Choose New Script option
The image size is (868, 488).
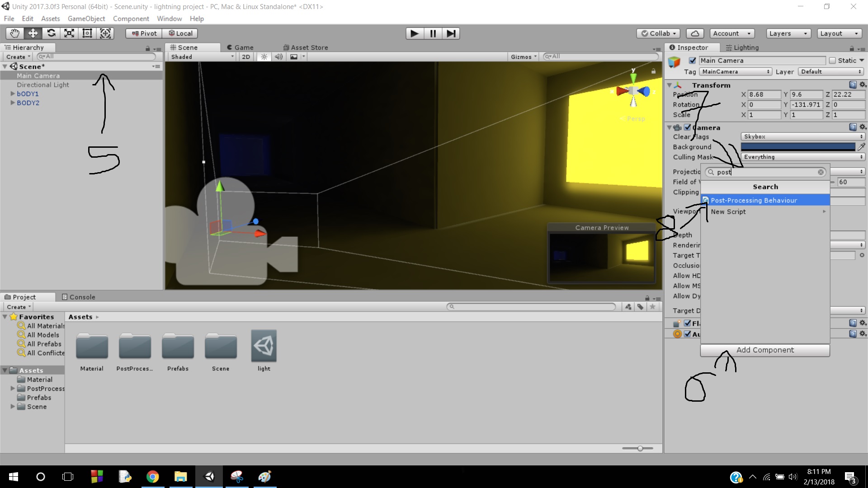coord(765,211)
